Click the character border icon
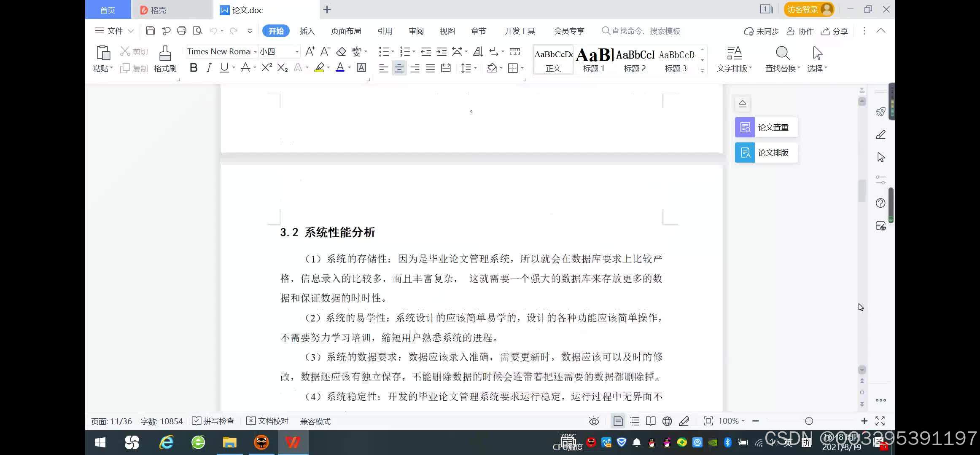 [x=361, y=67]
